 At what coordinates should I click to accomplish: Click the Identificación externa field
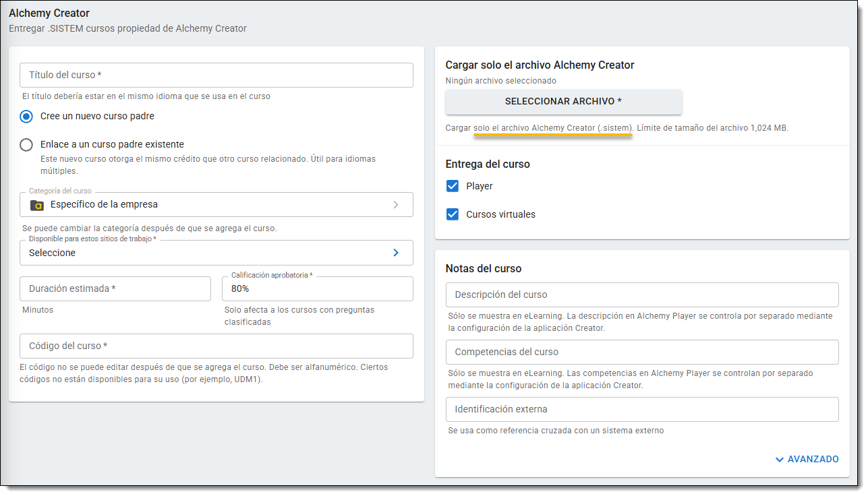pyautogui.click(x=641, y=409)
